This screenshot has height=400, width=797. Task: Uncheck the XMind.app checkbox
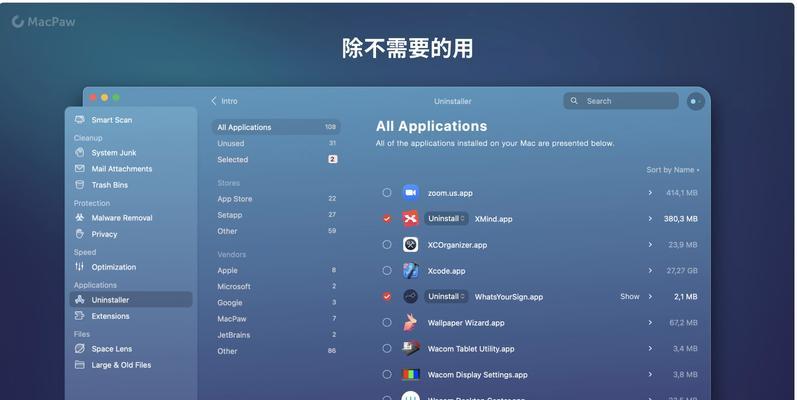[x=387, y=219]
